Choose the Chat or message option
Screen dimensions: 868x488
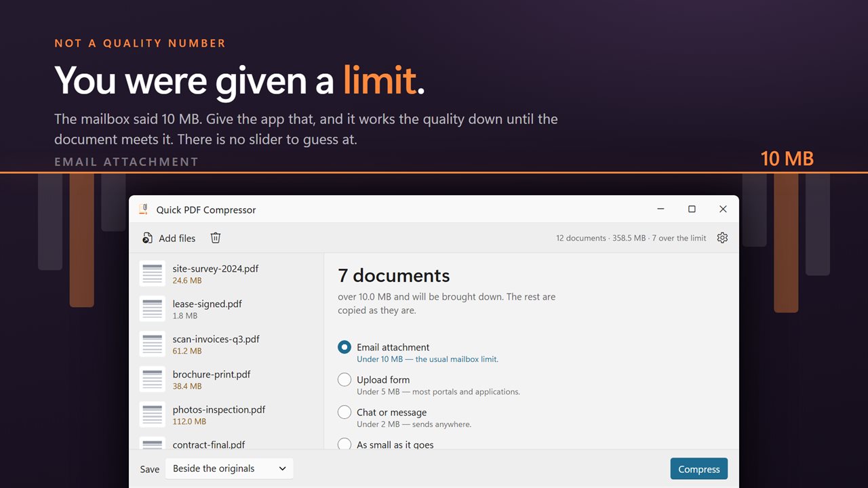344,412
